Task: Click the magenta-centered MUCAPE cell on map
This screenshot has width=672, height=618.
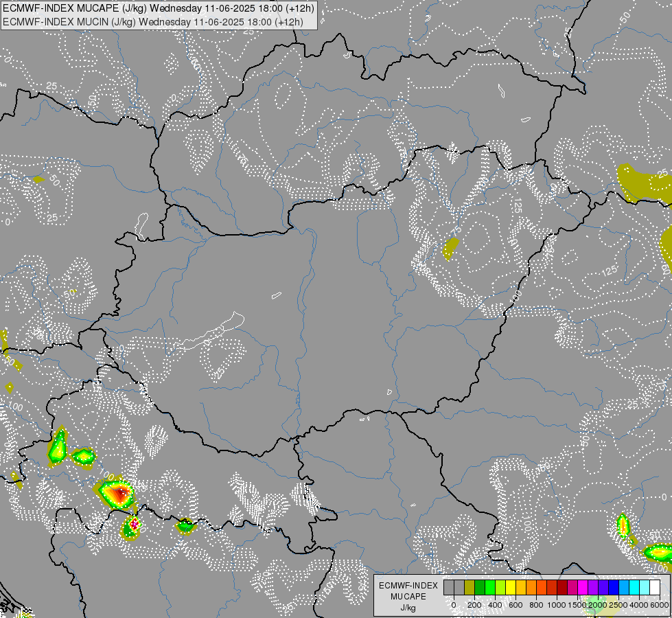Action: 134,524
